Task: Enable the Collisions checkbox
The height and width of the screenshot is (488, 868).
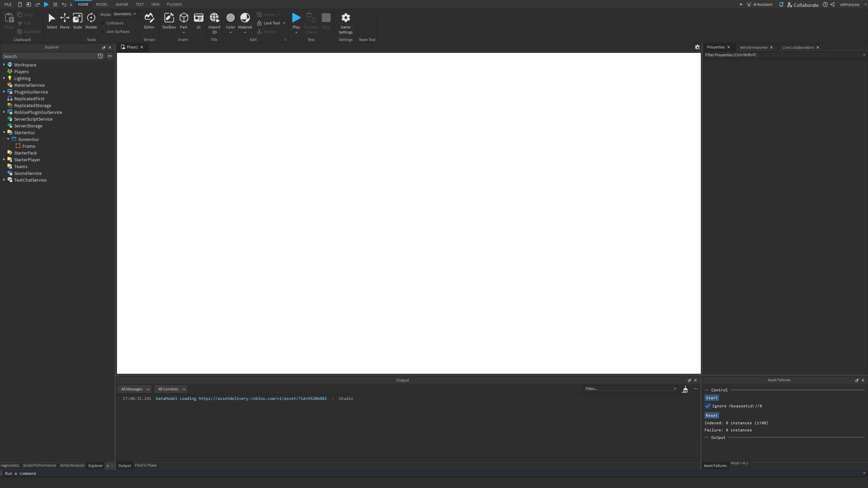Action: (103, 23)
